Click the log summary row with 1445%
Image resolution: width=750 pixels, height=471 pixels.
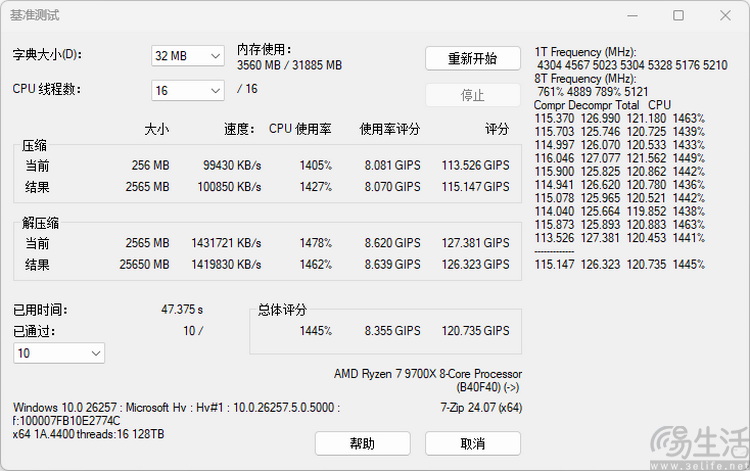pyautogui.click(x=620, y=264)
